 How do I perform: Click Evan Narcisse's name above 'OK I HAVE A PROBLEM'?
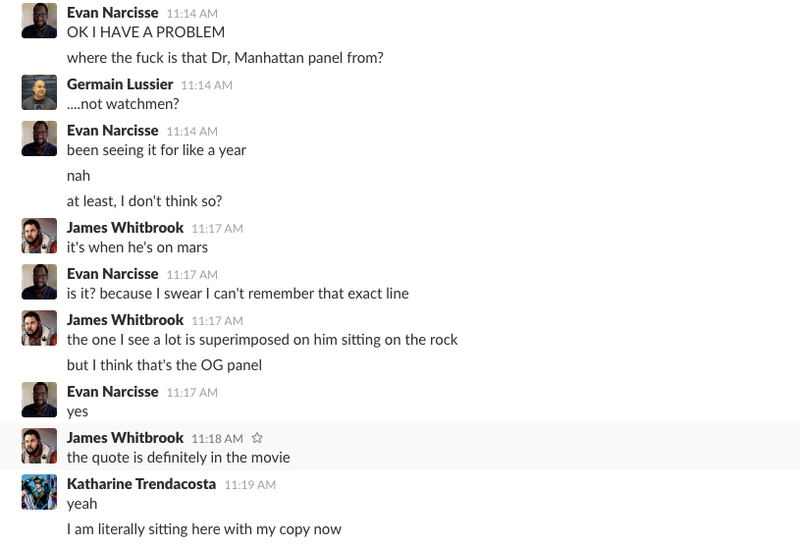113,12
